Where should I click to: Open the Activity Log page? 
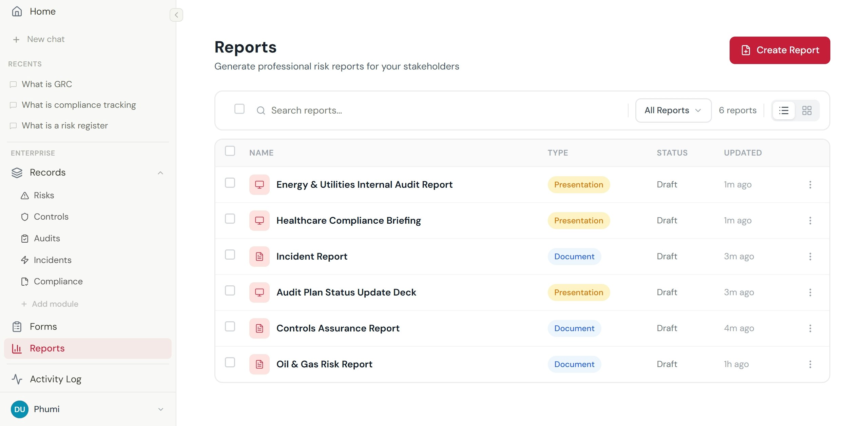point(56,379)
